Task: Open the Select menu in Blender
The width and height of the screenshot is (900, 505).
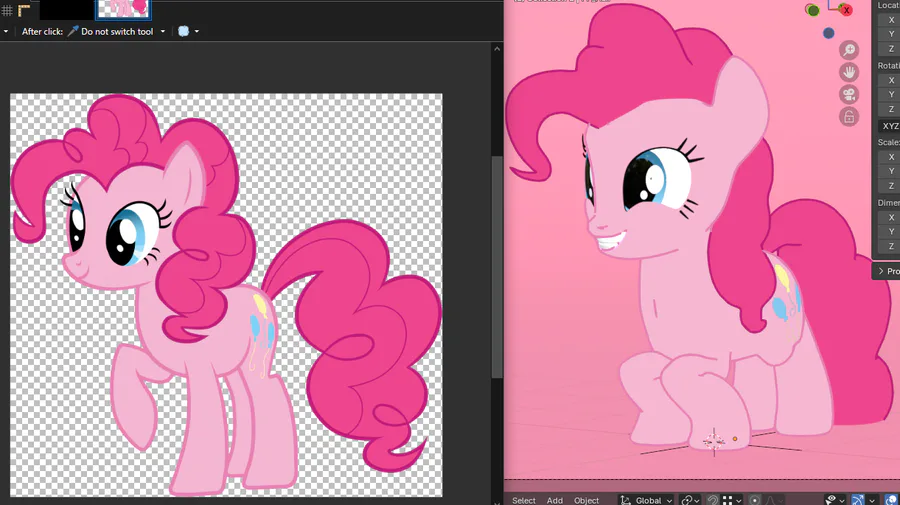Action: click(523, 500)
